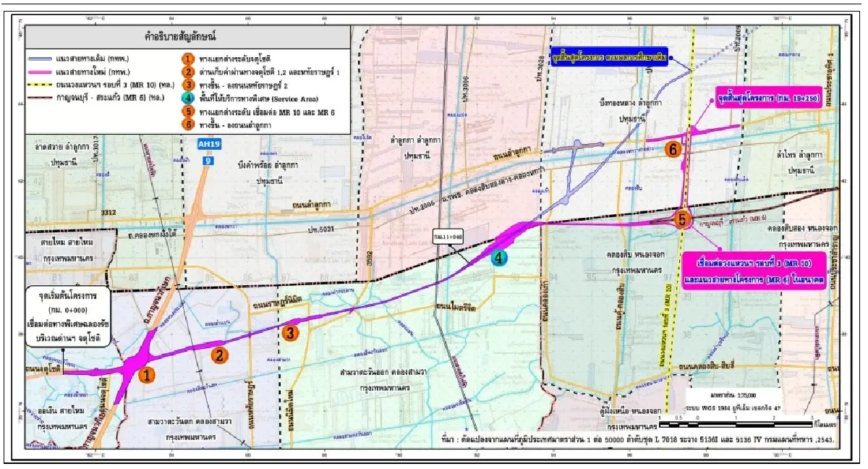Click orange marker 1 on the map
The width and height of the screenshot is (868, 469).
coord(147,376)
